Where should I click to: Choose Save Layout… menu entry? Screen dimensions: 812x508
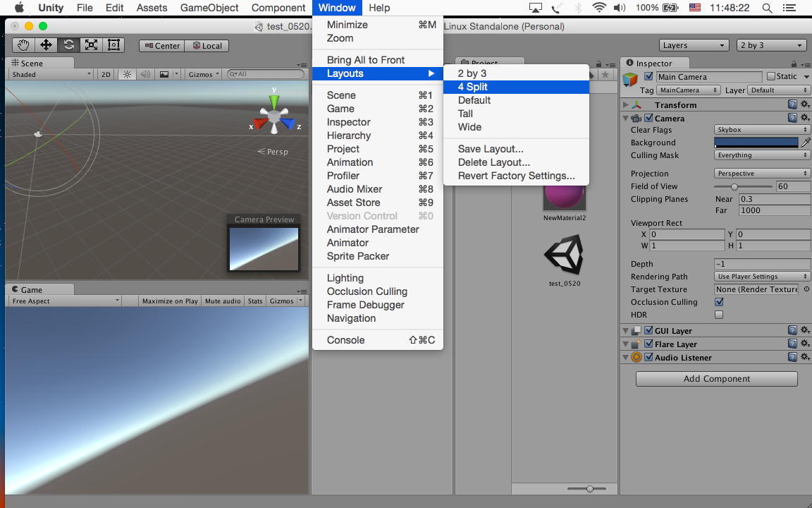(516, 149)
